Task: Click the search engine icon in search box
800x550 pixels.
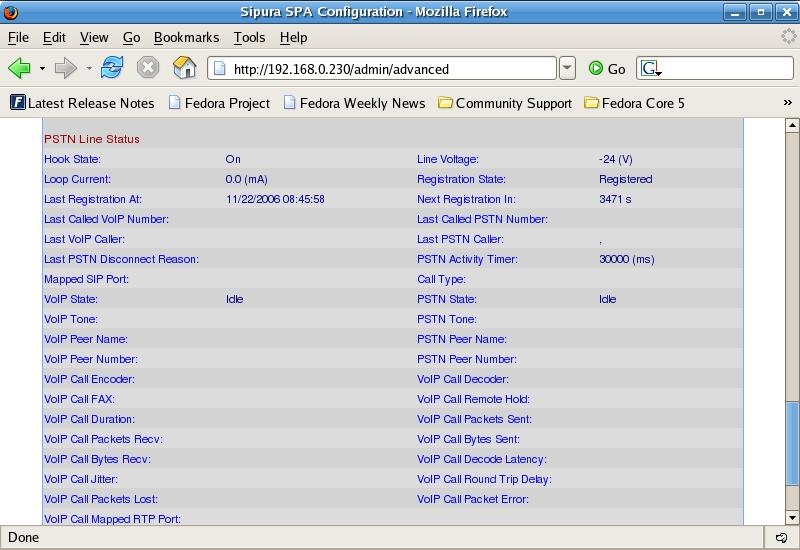Action: click(651, 69)
